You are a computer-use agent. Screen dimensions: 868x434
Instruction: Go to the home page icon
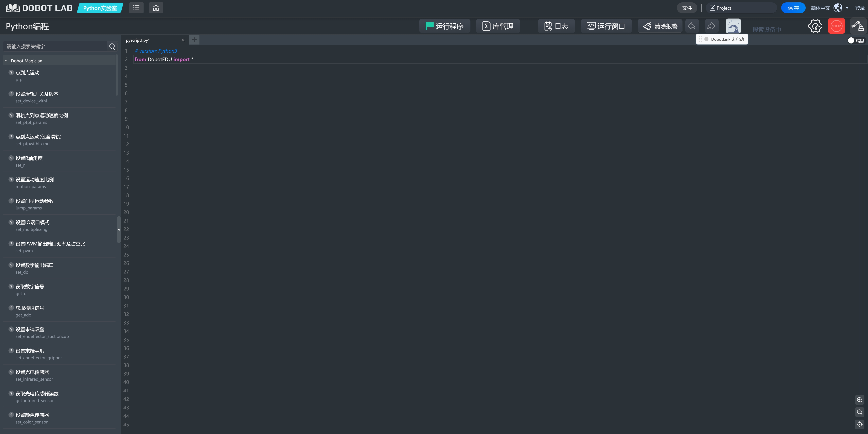pos(156,8)
